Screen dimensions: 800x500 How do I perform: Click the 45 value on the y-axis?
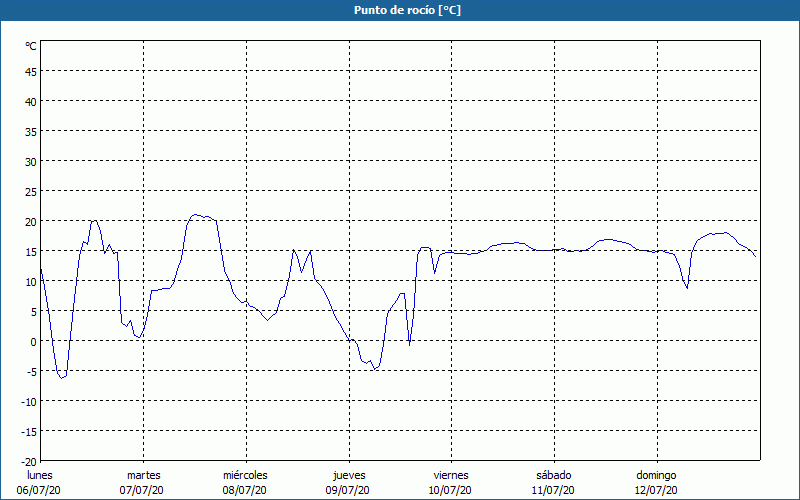coord(30,71)
